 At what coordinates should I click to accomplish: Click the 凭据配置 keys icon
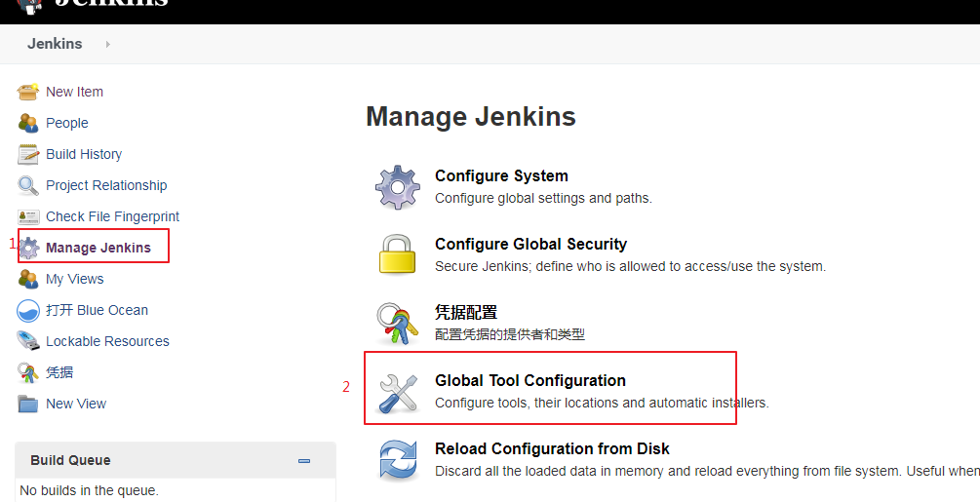pos(398,323)
